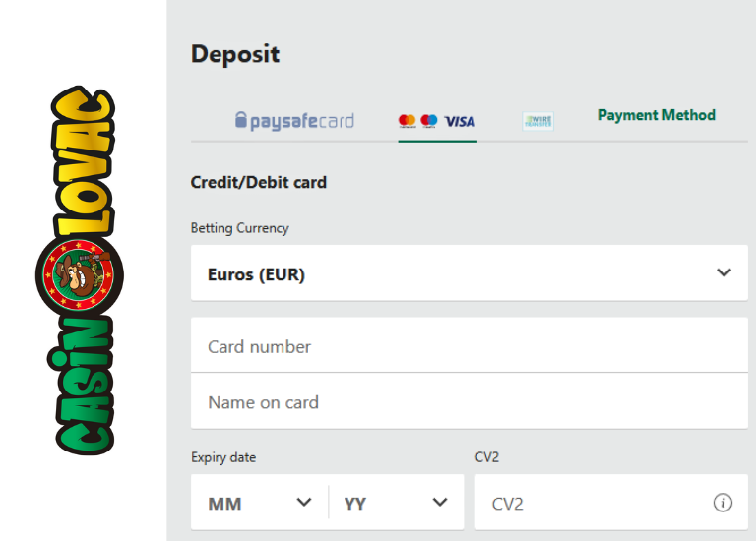Click the Betting Currency chevron arrow
Screen dimensions: 756x541
coord(724,272)
